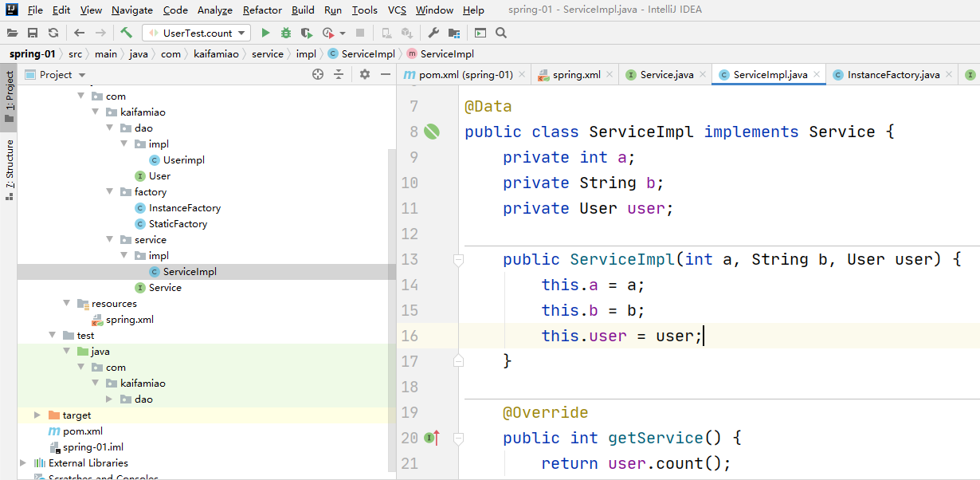This screenshot has height=480, width=980.
Task: Click the service breadcrumb in navigation bar
Action: 268,54
